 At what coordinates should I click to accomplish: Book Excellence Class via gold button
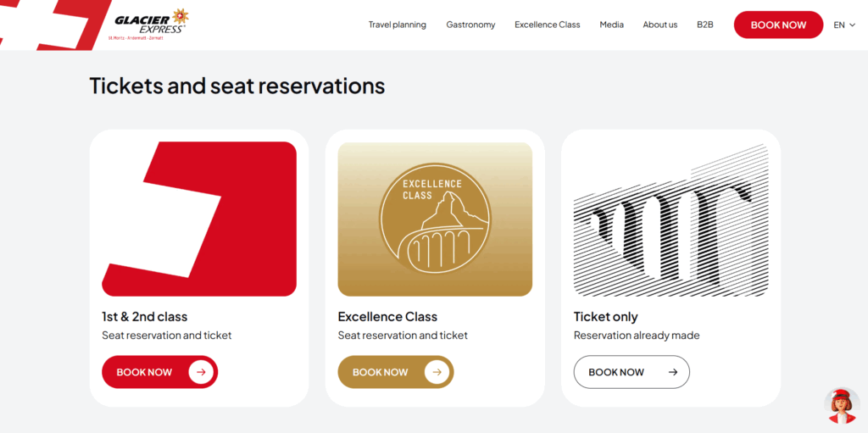point(395,372)
